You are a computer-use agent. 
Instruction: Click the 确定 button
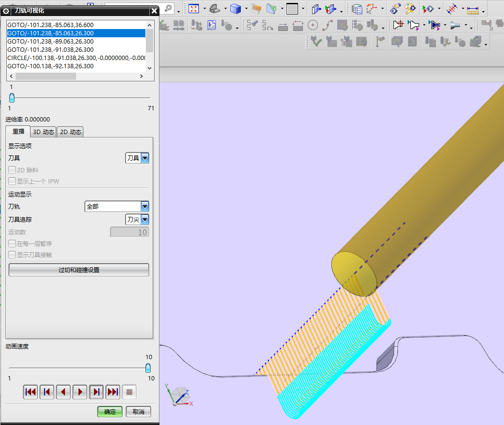coord(110,411)
